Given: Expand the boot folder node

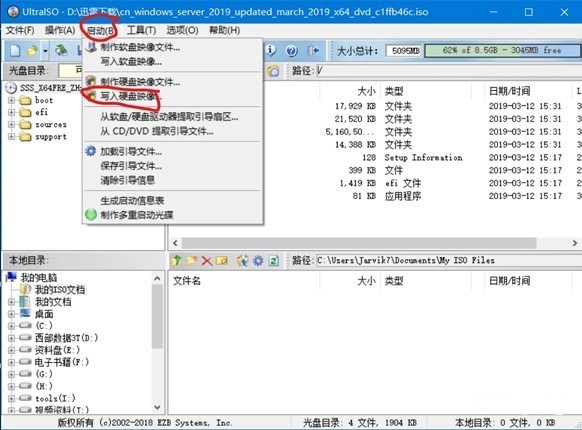Looking at the screenshot, I should [x=12, y=100].
